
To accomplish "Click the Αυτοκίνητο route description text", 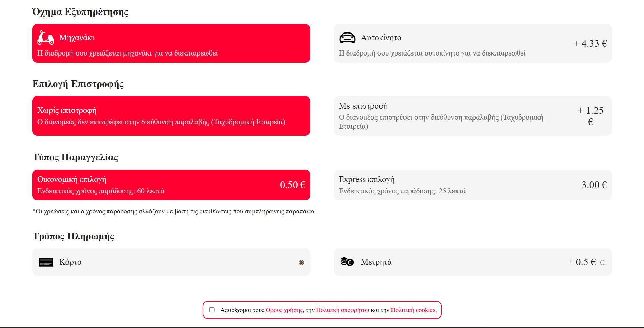I will point(432,53).
